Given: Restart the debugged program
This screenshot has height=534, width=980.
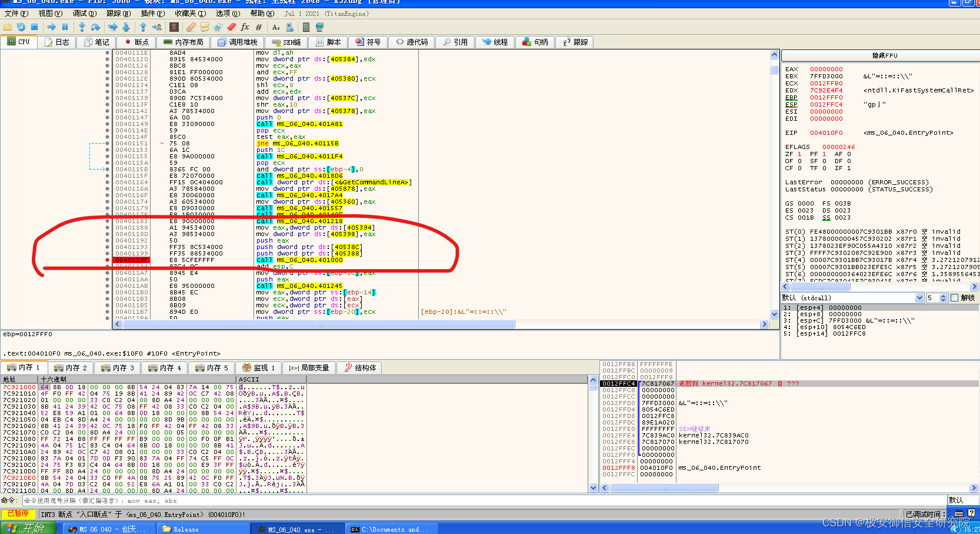Looking at the screenshot, I should coord(21,27).
